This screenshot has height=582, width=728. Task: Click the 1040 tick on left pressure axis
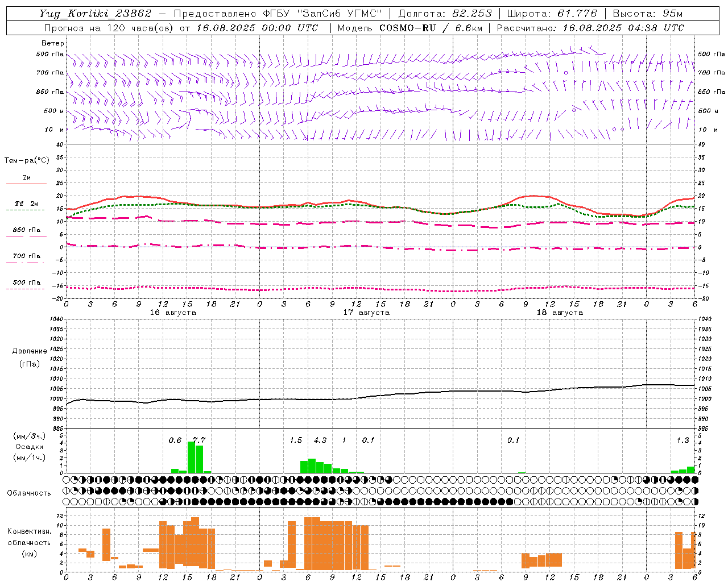56,319
